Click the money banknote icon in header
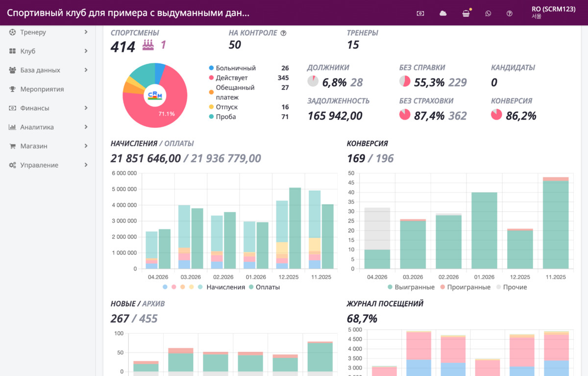The image size is (588, 376). (x=420, y=13)
